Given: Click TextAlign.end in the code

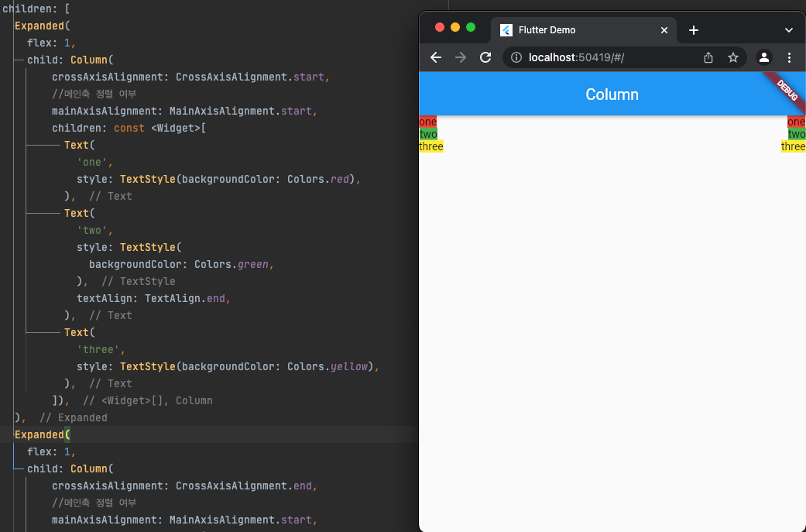Looking at the screenshot, I should click(x=185, y=299).
